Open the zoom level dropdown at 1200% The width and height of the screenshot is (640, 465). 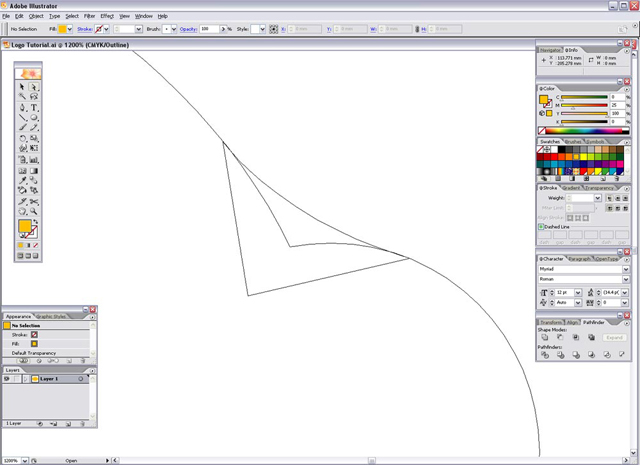25,461
